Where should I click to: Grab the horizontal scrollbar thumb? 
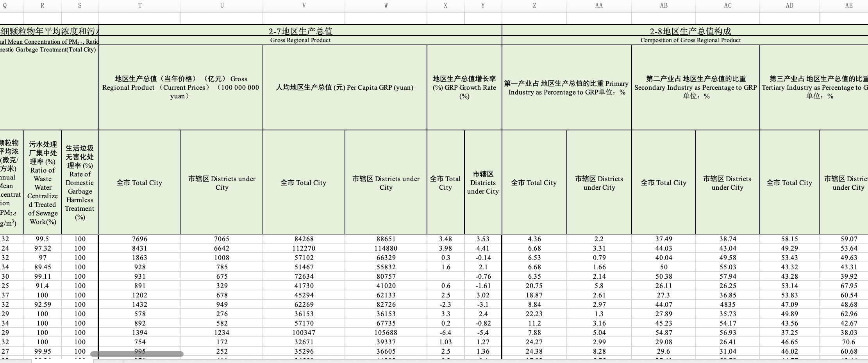point(137,354)
